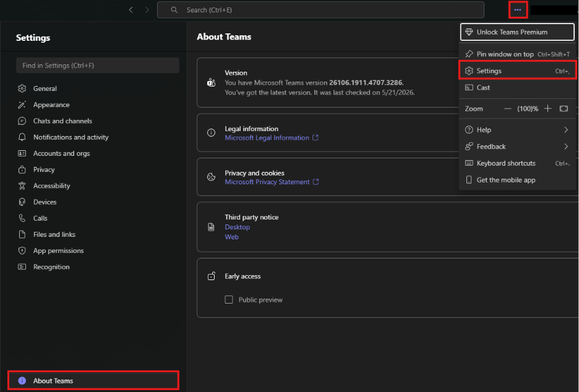Enable the Public preview checkbox
The image size is (579, 392).
pyautogui.click(x=229, y=300)
